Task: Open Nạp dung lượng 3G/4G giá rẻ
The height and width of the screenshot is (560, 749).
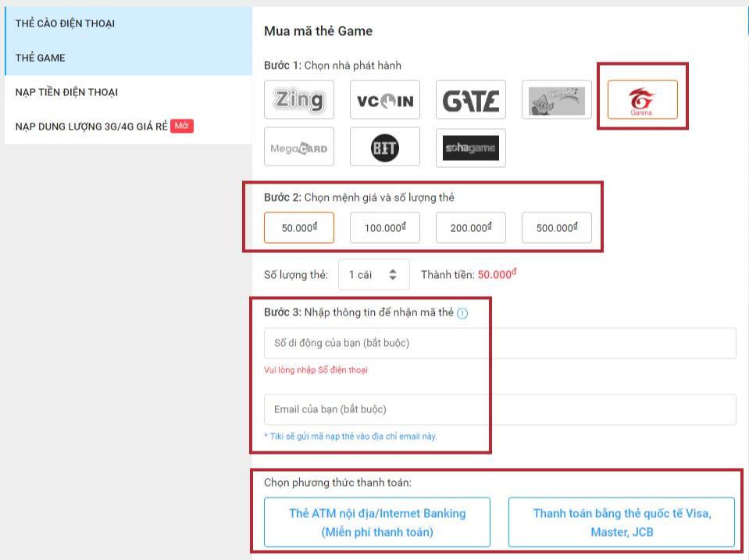Action: 91,127
